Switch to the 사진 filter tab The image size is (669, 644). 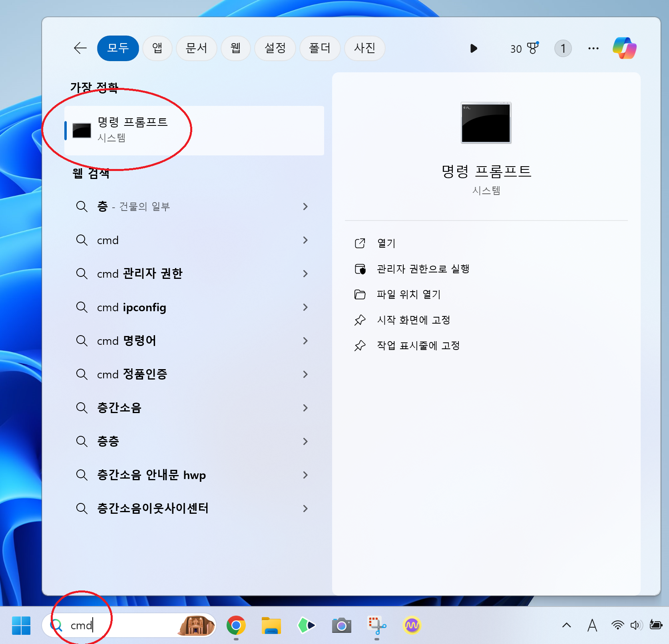coord(364,48)
